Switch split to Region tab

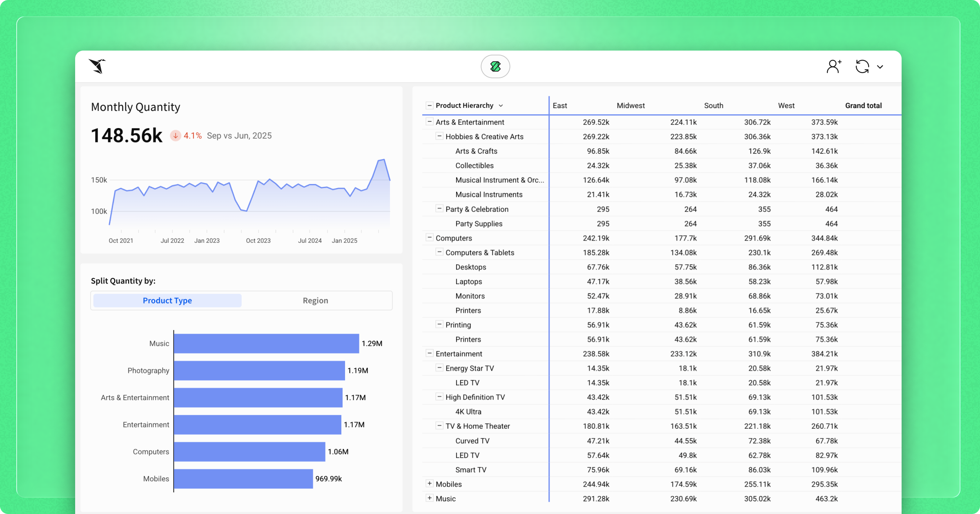coord(315,301)
